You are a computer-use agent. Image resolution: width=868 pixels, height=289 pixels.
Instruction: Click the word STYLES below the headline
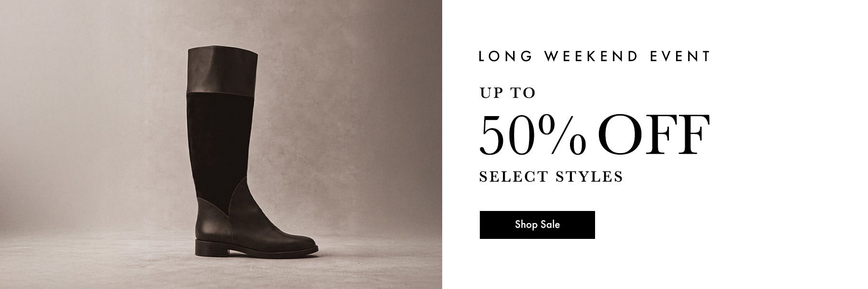[589, 176]
